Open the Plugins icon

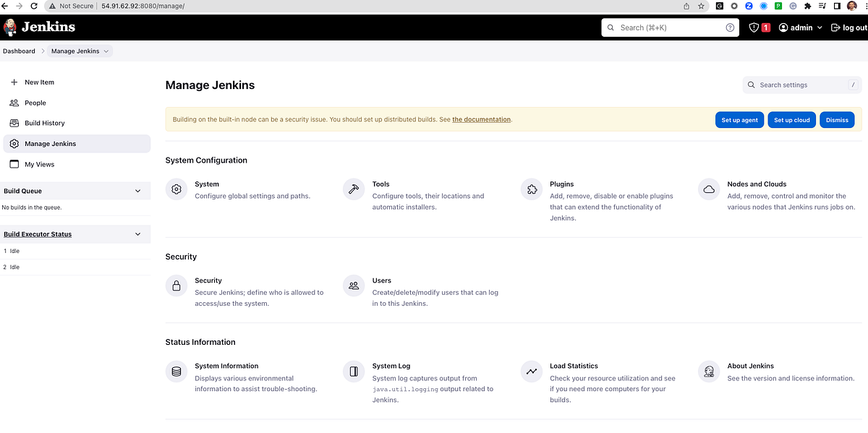tap(531, 189)
